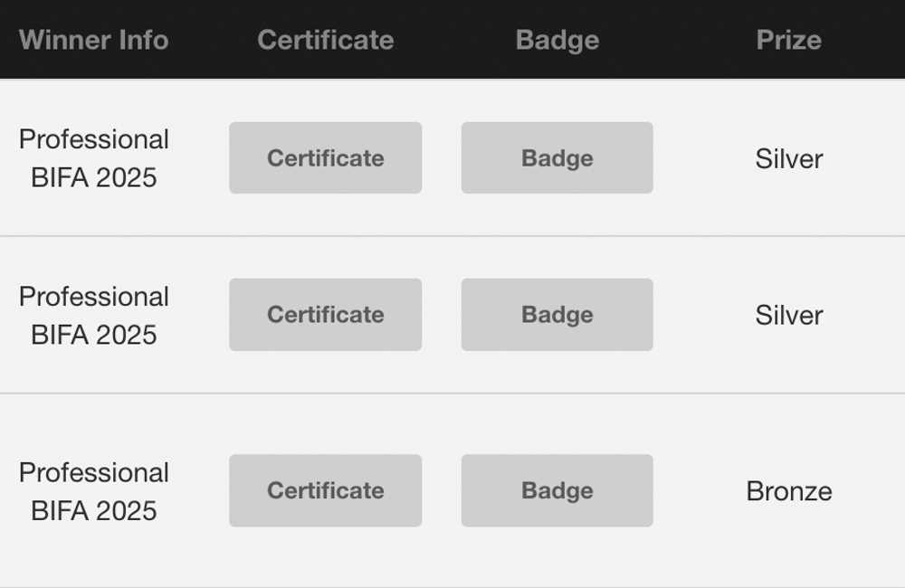Get the Badge for the second Silver entry
This screenshot has width=905, height=588.
557,315
